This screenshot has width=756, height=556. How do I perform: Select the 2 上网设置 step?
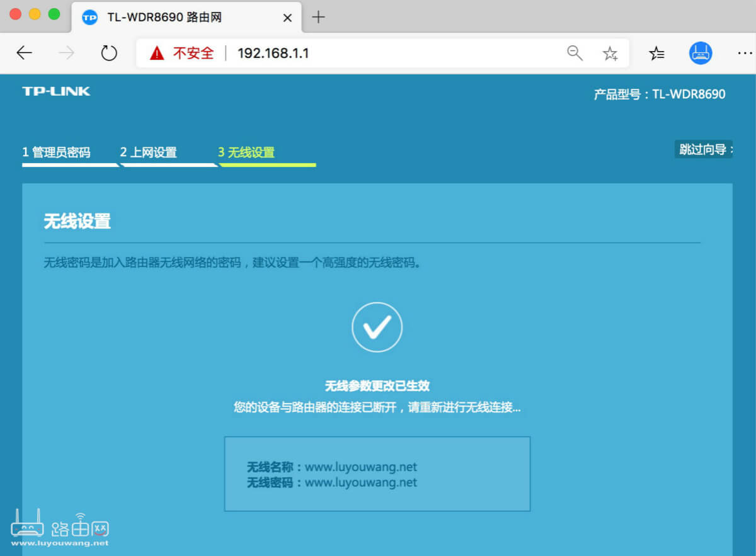tap(148, 152)
